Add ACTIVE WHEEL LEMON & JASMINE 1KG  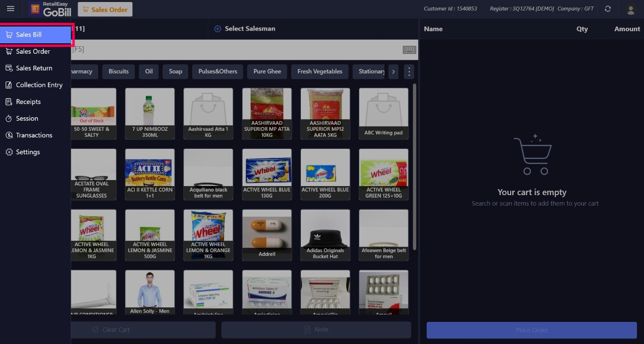[94, 235]
